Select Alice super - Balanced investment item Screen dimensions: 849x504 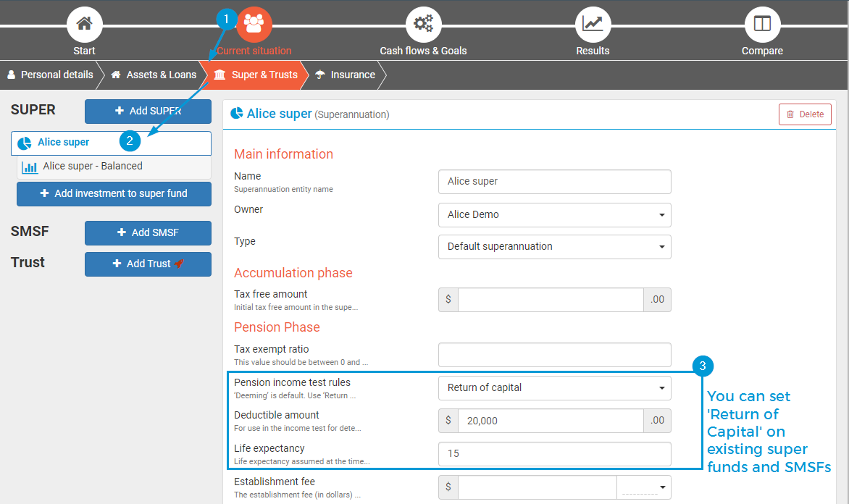(93, 167)
